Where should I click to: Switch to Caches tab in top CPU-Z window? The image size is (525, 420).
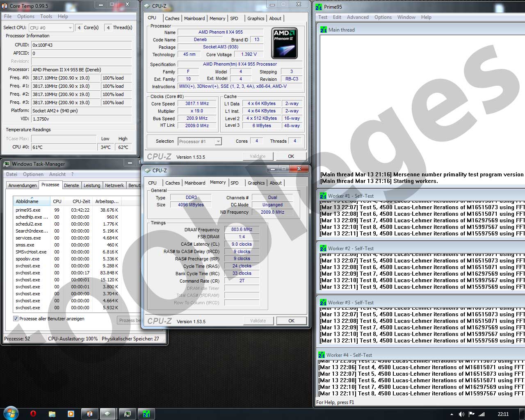172,18
